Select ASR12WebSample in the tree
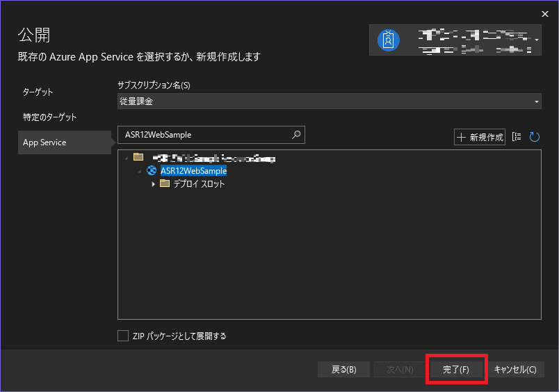Screen dimensions: 559x392 coord(193,171)
